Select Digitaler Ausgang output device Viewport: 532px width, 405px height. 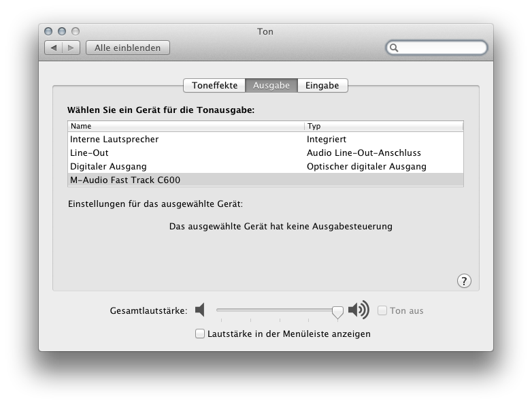[x=265, y=166]
